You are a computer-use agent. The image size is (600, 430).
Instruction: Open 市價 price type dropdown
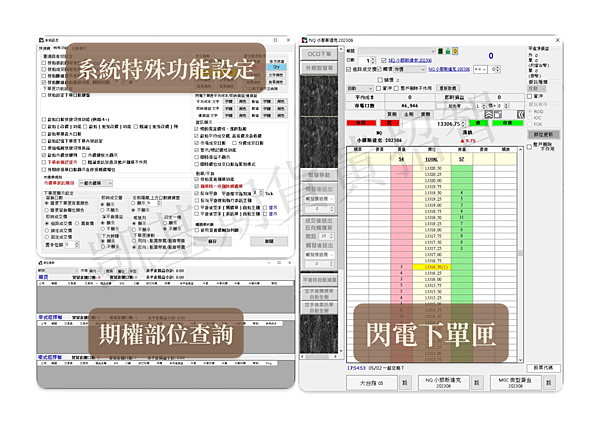click(409, 69)
